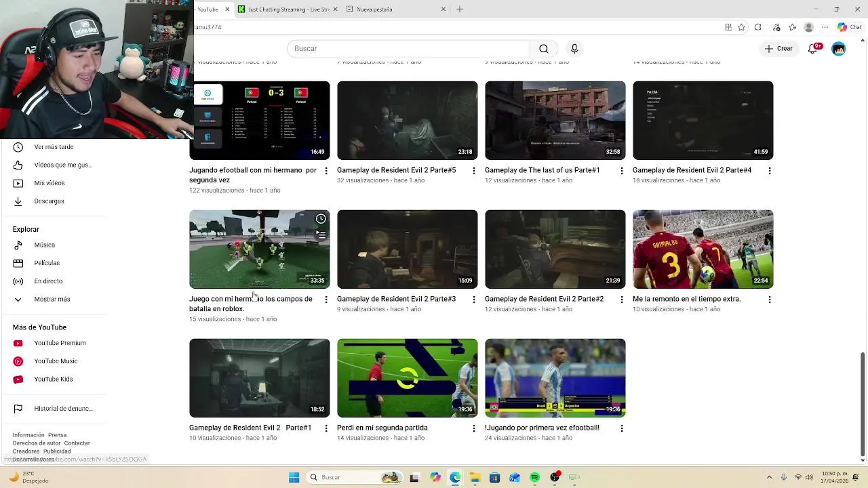The height and width of the screenshot is (488, 868).
Task: Open Spotify from the taskbar
Action: (x=535, y=477)
